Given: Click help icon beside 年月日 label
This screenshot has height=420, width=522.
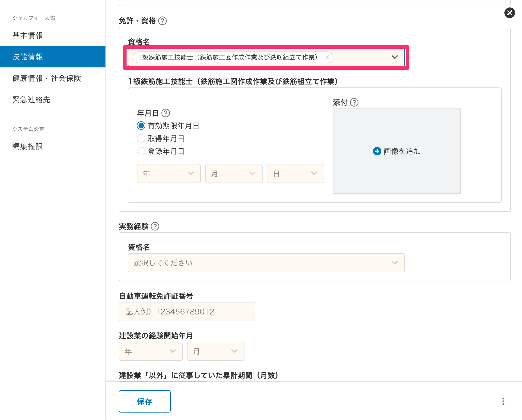Looking at the screenshot, I should (x=166, y=113).
